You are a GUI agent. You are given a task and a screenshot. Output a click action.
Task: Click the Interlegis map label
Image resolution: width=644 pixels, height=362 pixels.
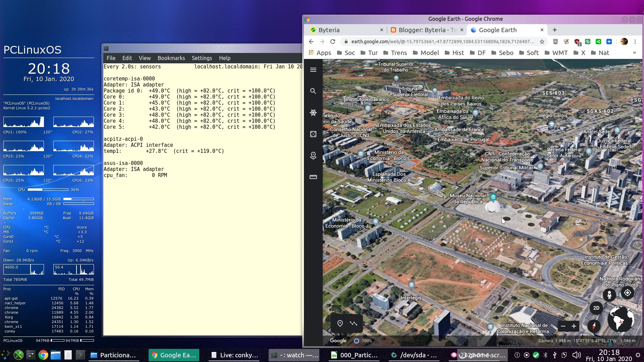tap(411, 298)
